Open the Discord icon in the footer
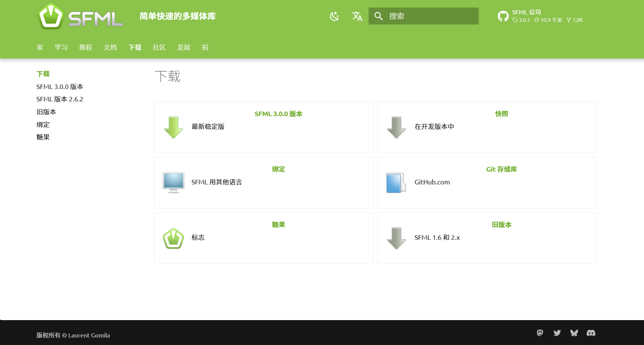The height and width of the screenshot is (345, 644). (x=591, y=333)
